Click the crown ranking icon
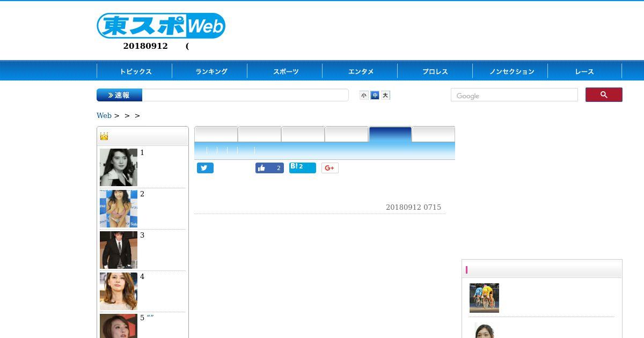The height and width of the screenshot is (338, 644). click(x=104, y=136)
